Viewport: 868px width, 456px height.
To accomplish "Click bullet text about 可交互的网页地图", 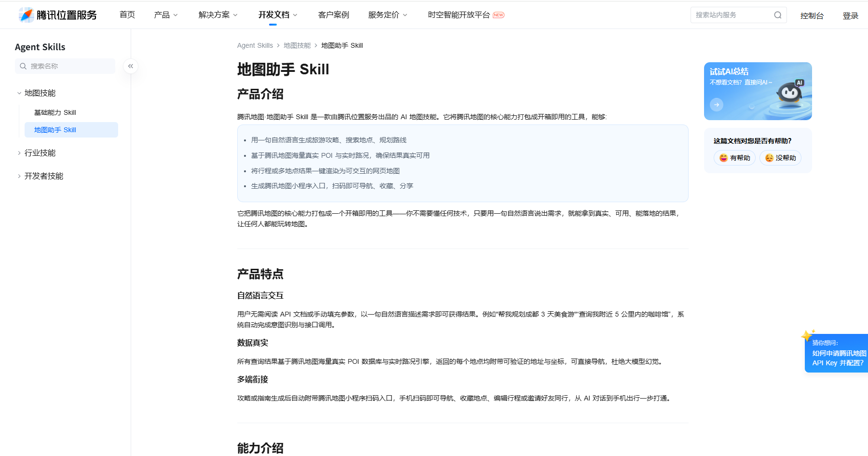I will click(325, 171).
